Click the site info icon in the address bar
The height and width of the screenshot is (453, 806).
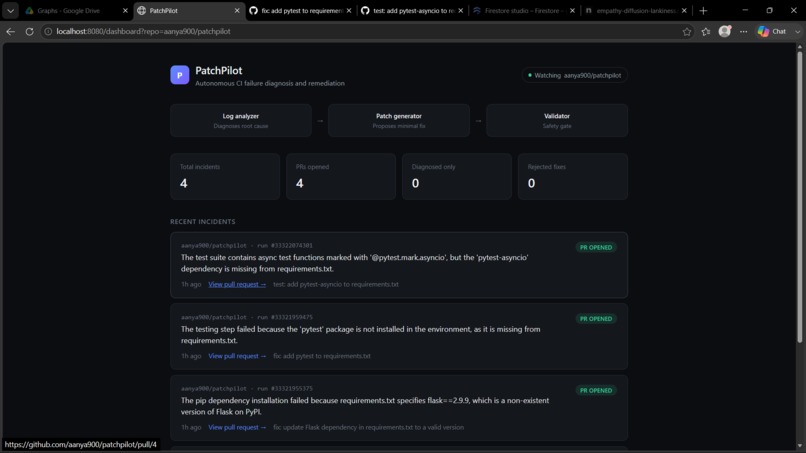(48, 31)
